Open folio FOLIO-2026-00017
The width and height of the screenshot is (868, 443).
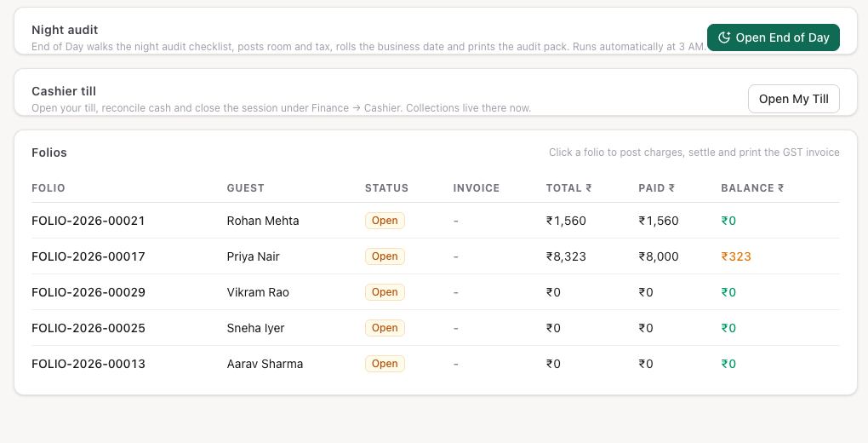coord(89,256)
